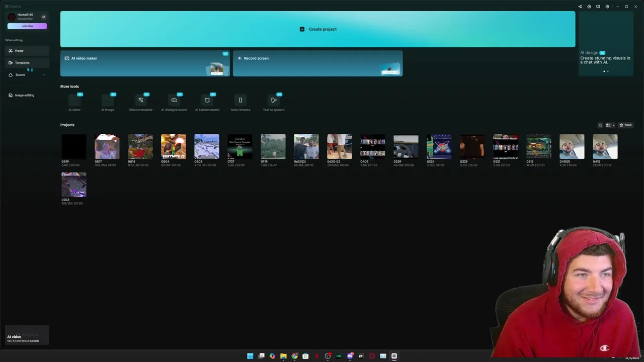Open Microsoft Store from the taskbar
The width and height of the screenshot is (644, 362).
pyautogui.click(x=305, y=356)
